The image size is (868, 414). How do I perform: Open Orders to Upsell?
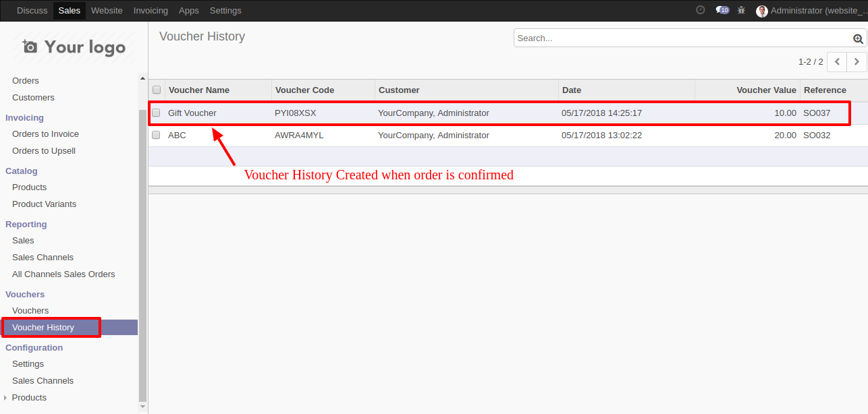coord(44,150)
